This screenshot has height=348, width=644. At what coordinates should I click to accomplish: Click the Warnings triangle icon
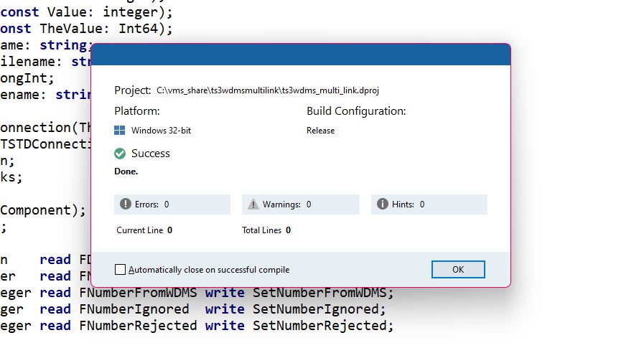(253, 204)
